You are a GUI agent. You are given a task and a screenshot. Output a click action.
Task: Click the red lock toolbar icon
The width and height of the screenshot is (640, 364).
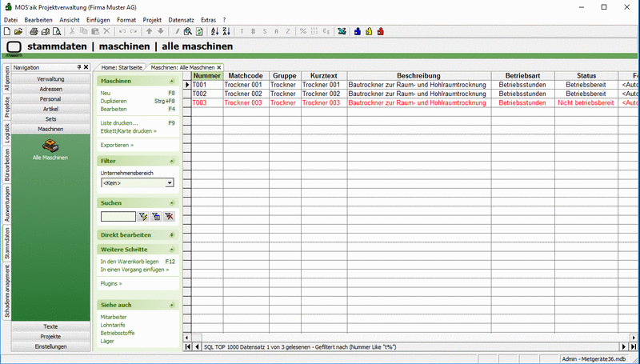[x=381, y=31]
